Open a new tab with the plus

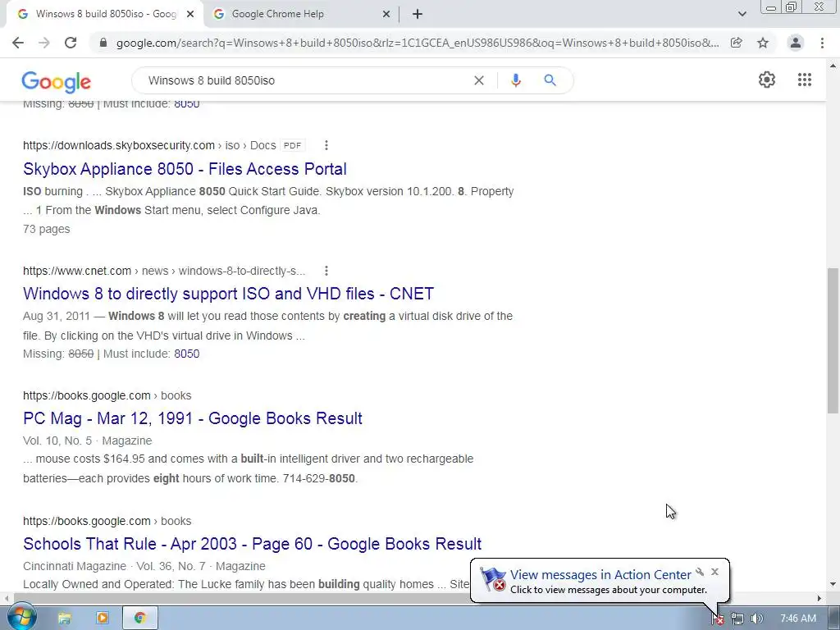pos(418,15)
